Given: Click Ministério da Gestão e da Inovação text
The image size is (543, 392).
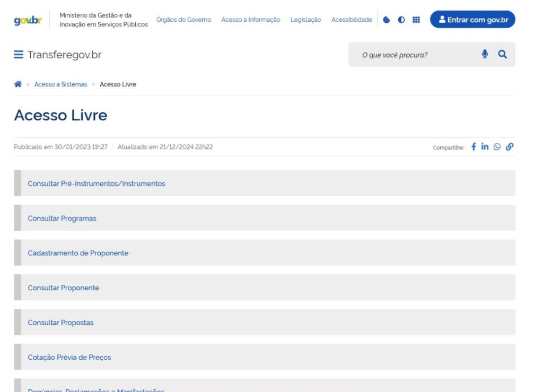Looking at the screenshot, I should [x=103, y=20].
